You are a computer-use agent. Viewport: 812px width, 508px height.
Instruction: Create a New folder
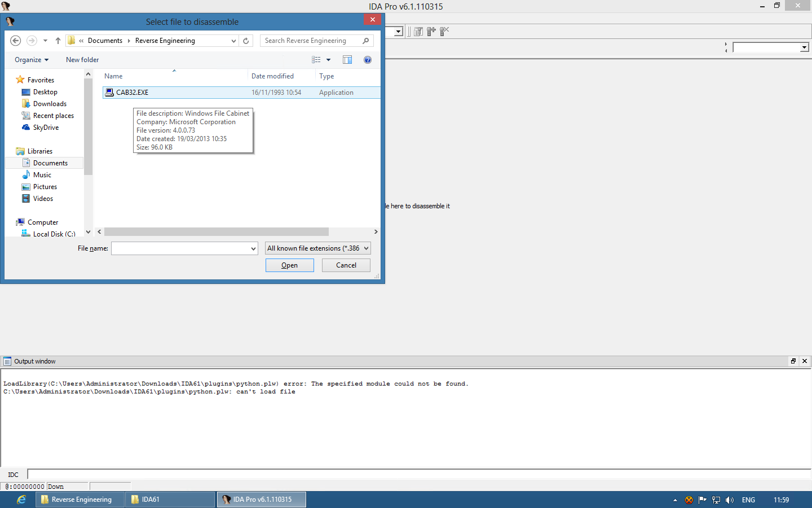point(82,60)
